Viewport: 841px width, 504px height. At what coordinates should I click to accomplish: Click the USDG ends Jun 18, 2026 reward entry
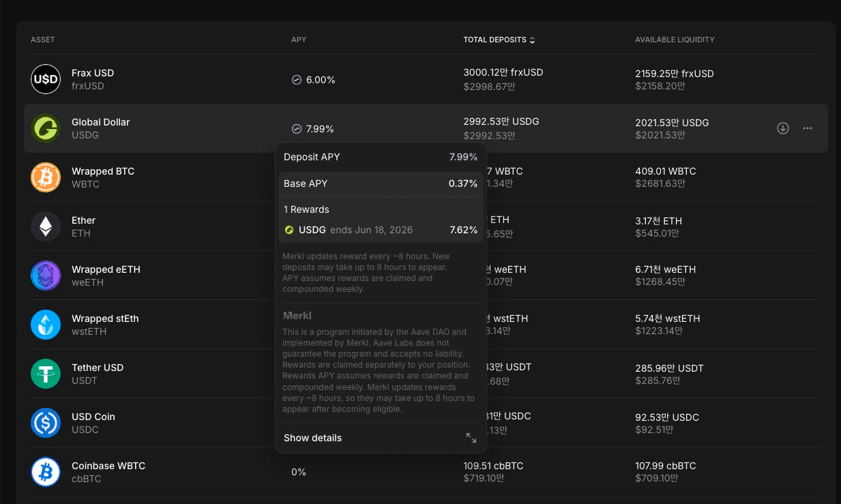click(x=381, y=230)
